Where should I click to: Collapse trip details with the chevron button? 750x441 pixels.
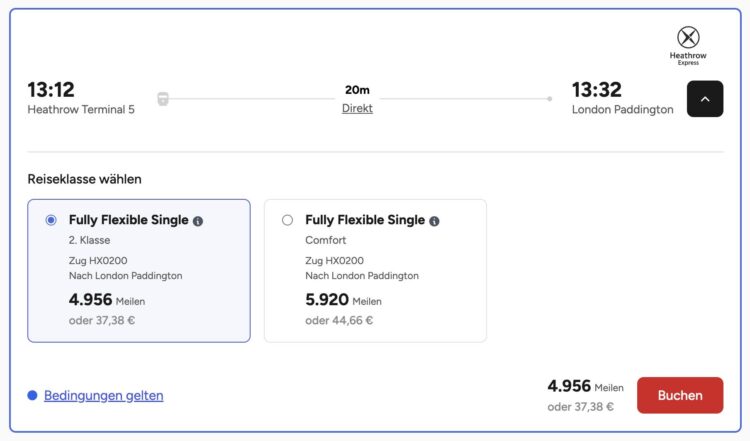(x=705, y=99)
